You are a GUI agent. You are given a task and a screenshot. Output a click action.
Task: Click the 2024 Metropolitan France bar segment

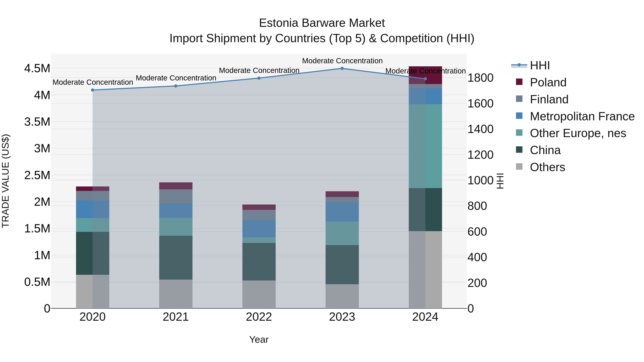tap(425, 96)
